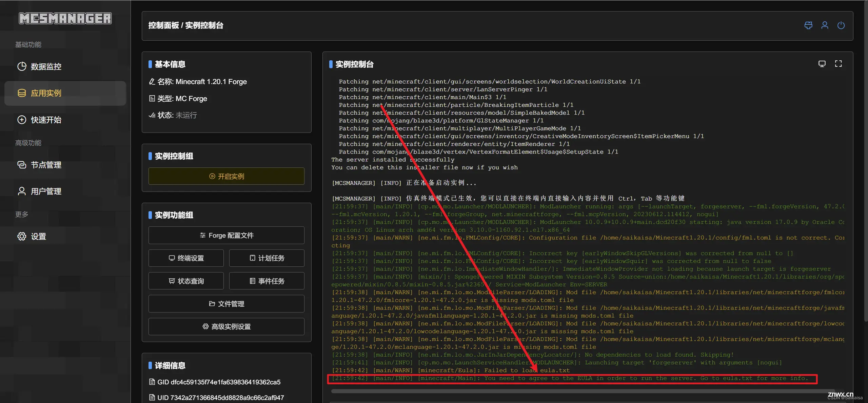868x403 pixels.
Task: Click the edit pencil icon beside 名称
Action: tap(152, 82)
